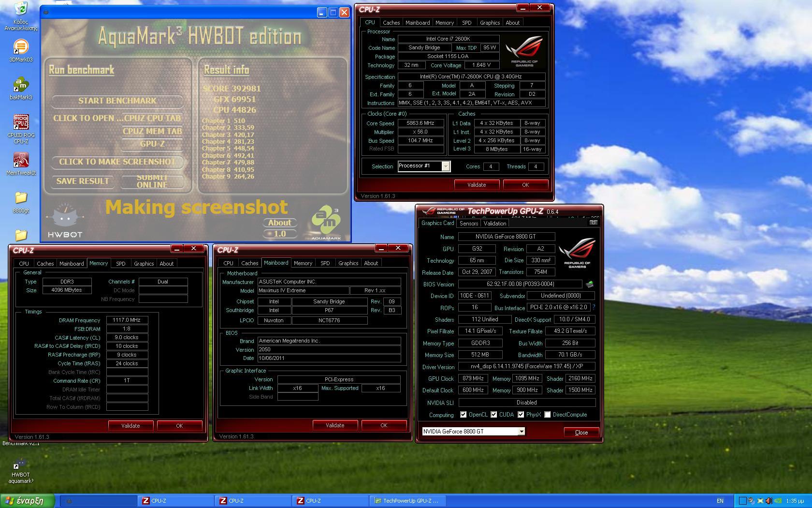The height and width of the screenshot is (508, 812).
Task: Click the Bus Interface question mark in GPU-Z
Action: tap(594, 307)
